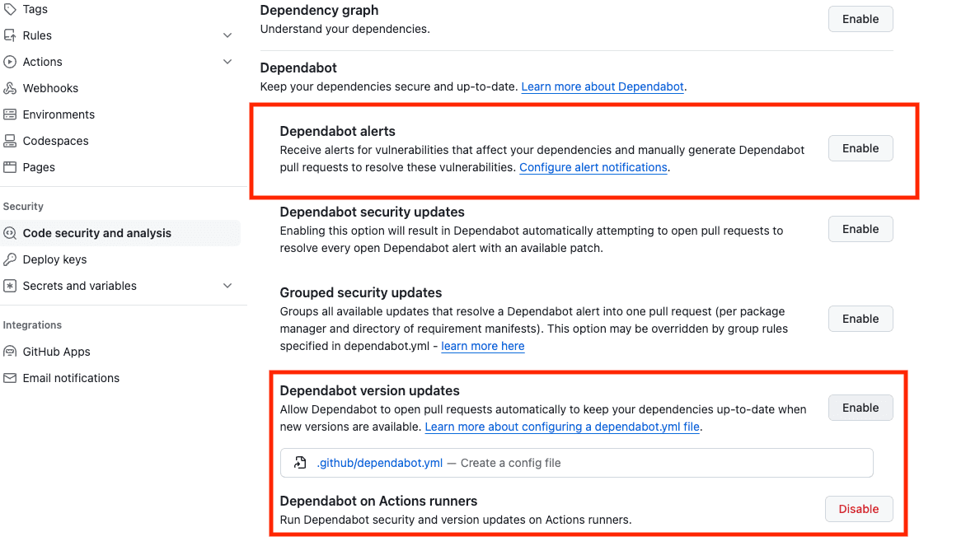Screen dimensions: 980x546
Task: Click the Deploy keys key icon
Action: pos(10,259)
